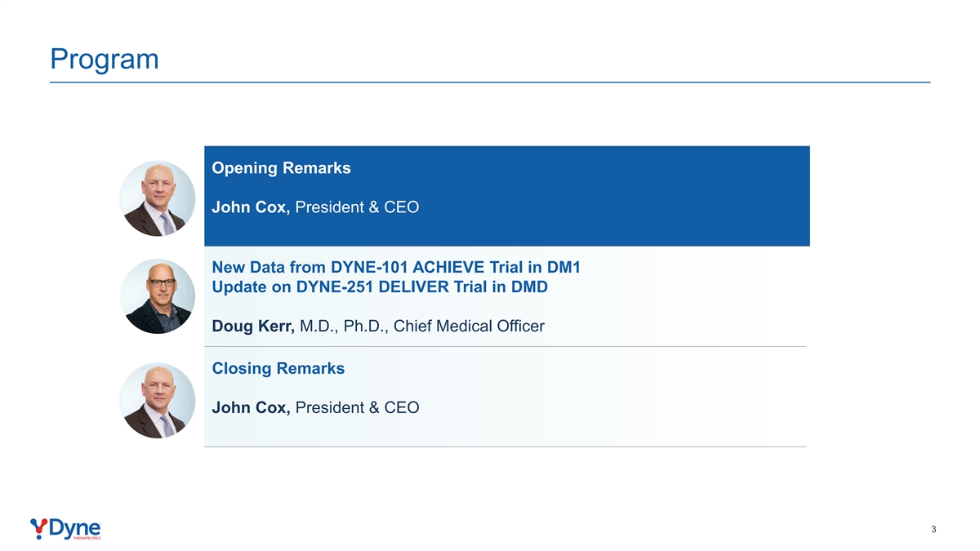This screenshot has height=551, width=980.
Task: Click the blue horizontal rule under the title
Action: (490, 82)
